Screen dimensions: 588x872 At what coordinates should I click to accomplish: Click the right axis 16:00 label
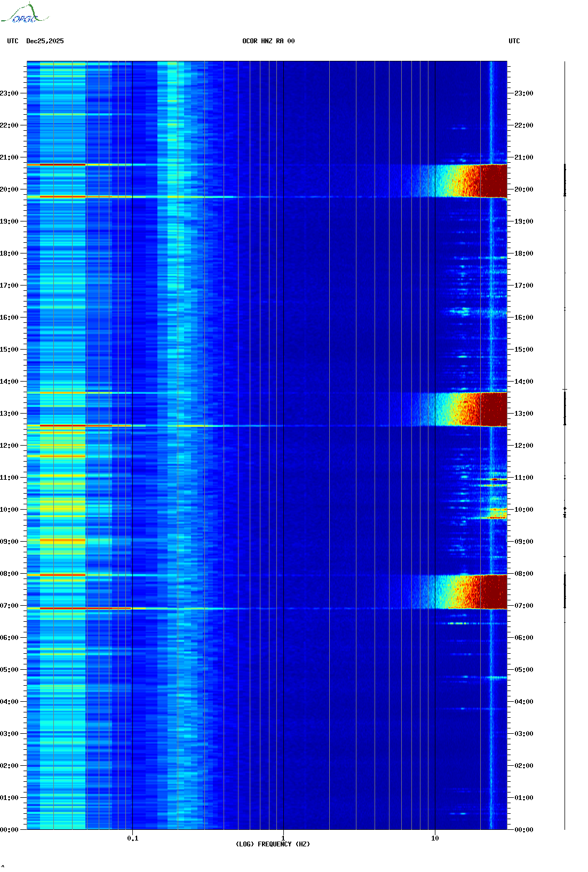coord(524,318)
